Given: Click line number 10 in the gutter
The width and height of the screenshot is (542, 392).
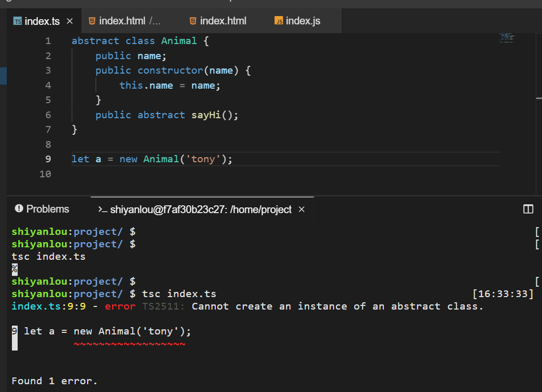Looking at the screenshot, I should [45, 174].
